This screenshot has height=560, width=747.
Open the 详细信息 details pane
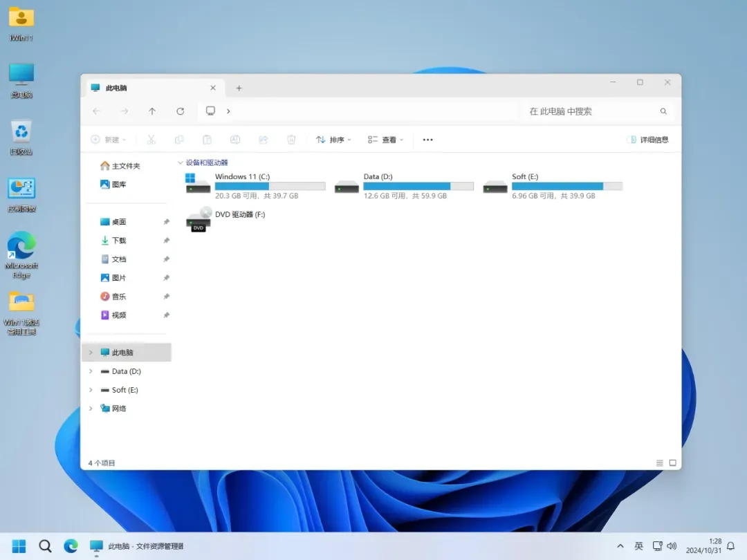click(648, 139)
